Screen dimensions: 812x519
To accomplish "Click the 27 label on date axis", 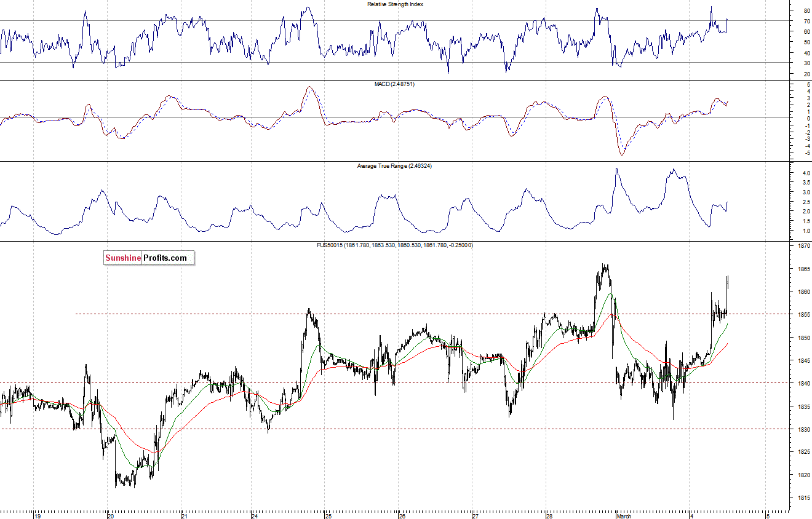I will tap(476, 515).
